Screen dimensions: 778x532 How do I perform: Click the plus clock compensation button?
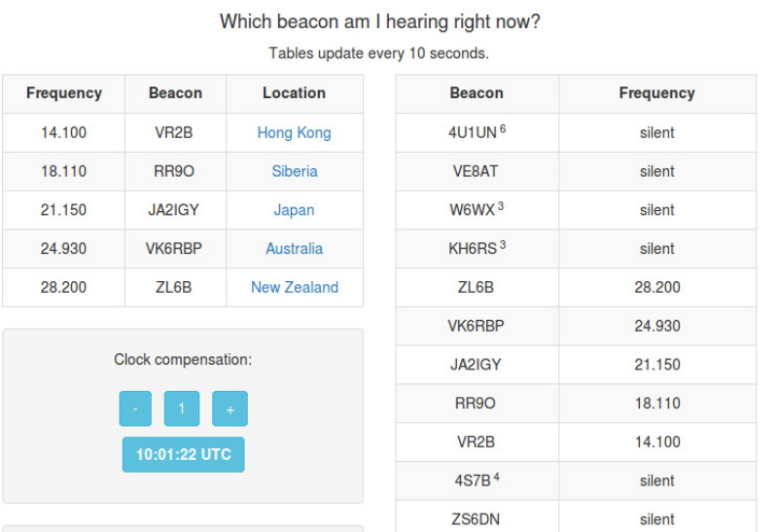230,408
